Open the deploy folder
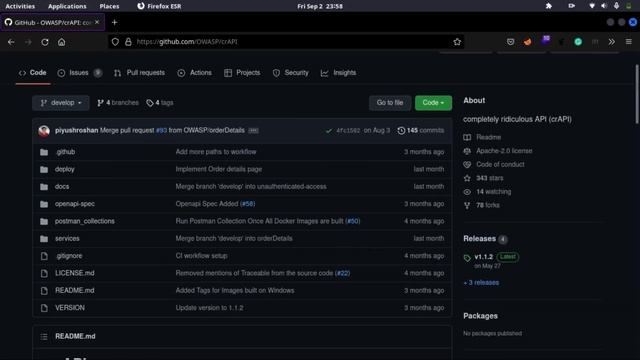This screenshot has width=640, height=360. tap(64, 169)
